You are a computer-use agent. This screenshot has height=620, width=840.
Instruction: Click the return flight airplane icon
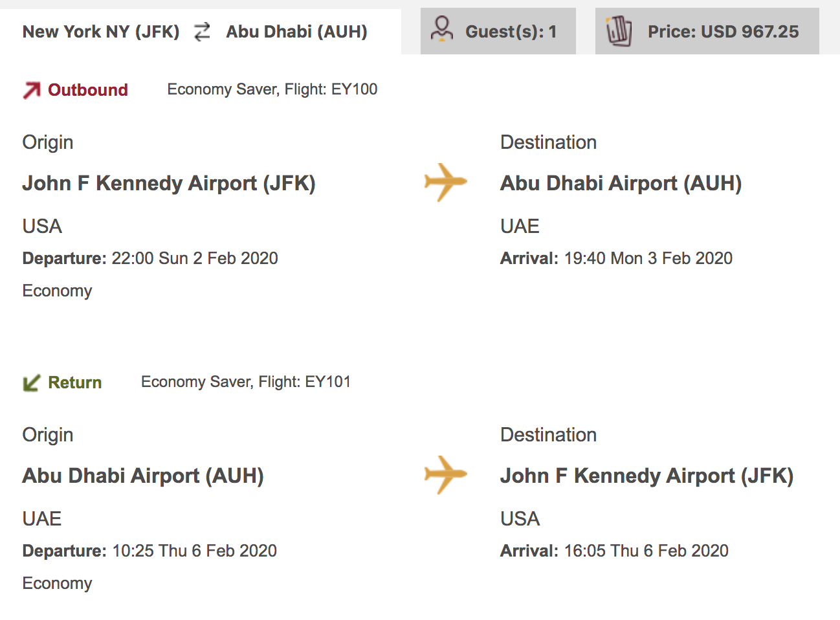(x=445, y=475)
